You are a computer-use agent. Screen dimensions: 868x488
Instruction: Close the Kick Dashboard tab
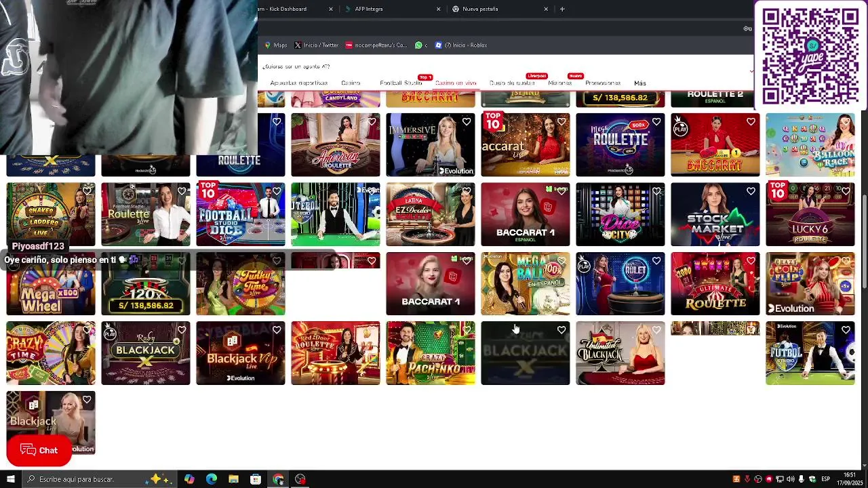point(331,9)
